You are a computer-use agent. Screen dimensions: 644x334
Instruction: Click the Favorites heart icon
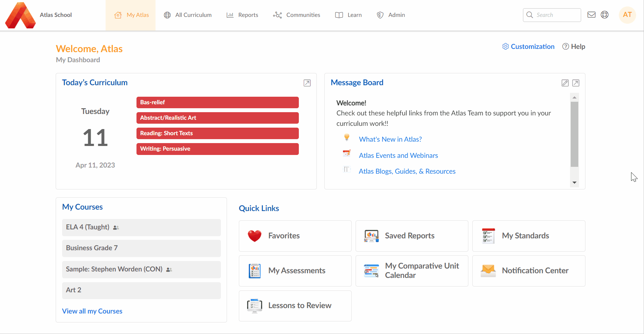point(254,236)
